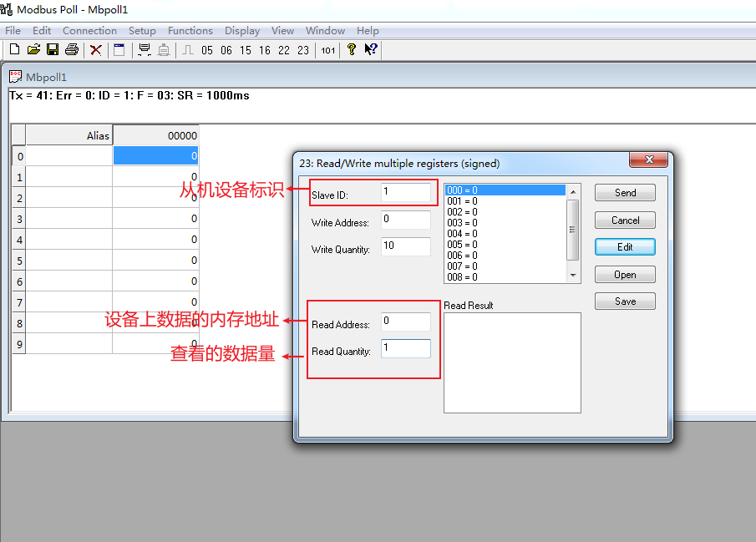756x542 pixels.
Task: Click the Read Quantity input field
Action: tap(406, 348)
